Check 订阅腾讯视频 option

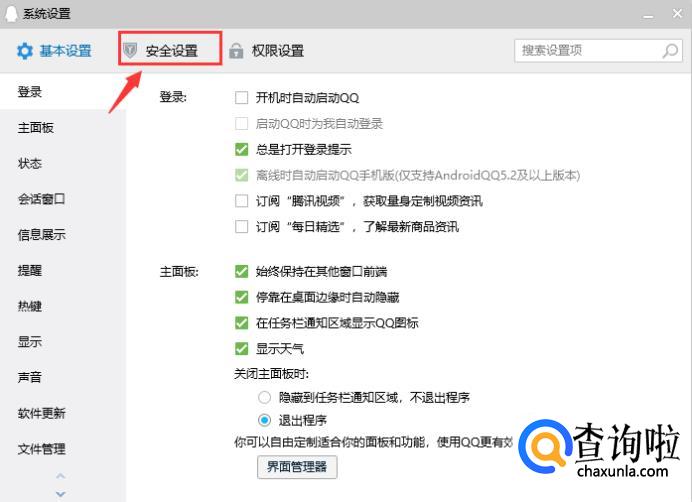pos(241,201)
